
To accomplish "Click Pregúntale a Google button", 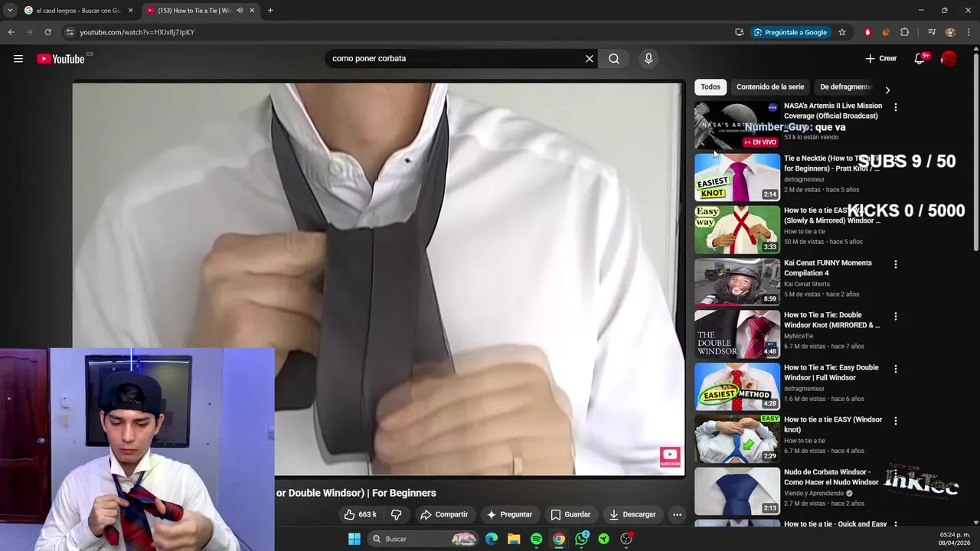I will click(790, 32).
